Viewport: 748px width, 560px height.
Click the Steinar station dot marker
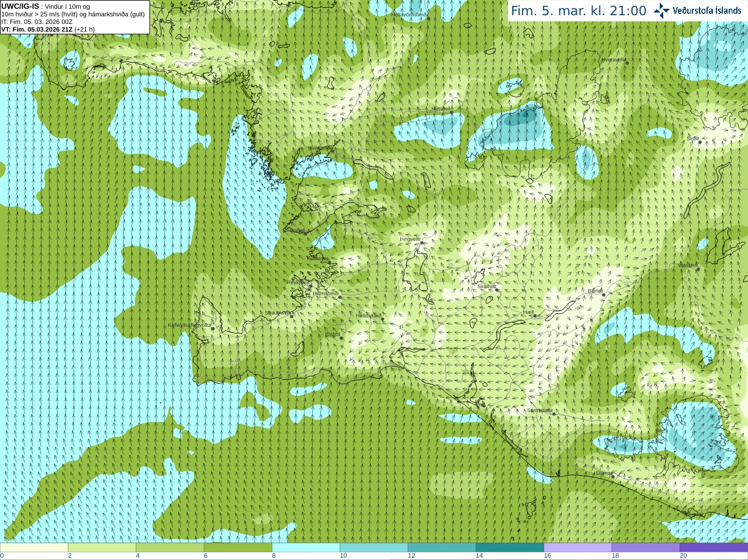pyautogui.click(x=612, y=476)
